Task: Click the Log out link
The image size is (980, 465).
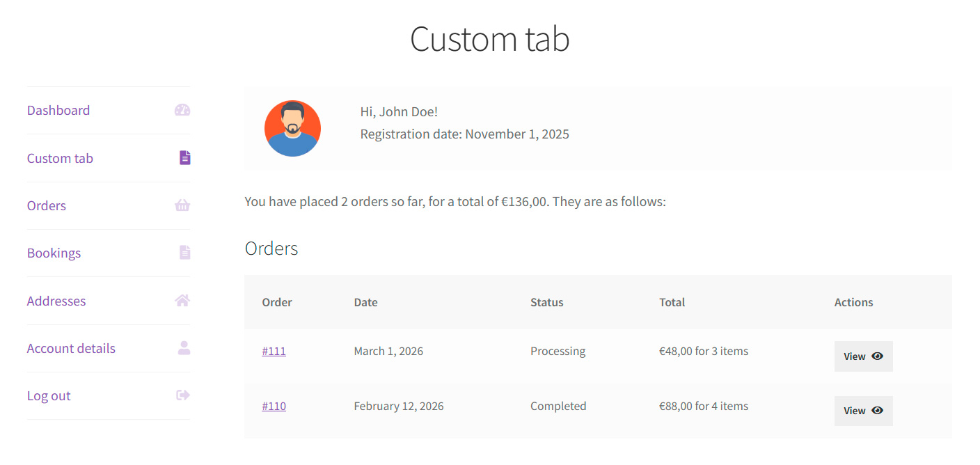Action: click(49, 396)
